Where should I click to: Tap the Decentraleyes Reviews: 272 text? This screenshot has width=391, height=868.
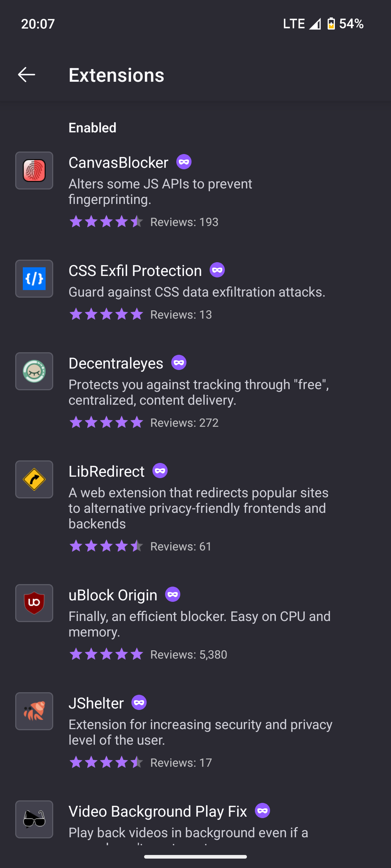(184, 423)
